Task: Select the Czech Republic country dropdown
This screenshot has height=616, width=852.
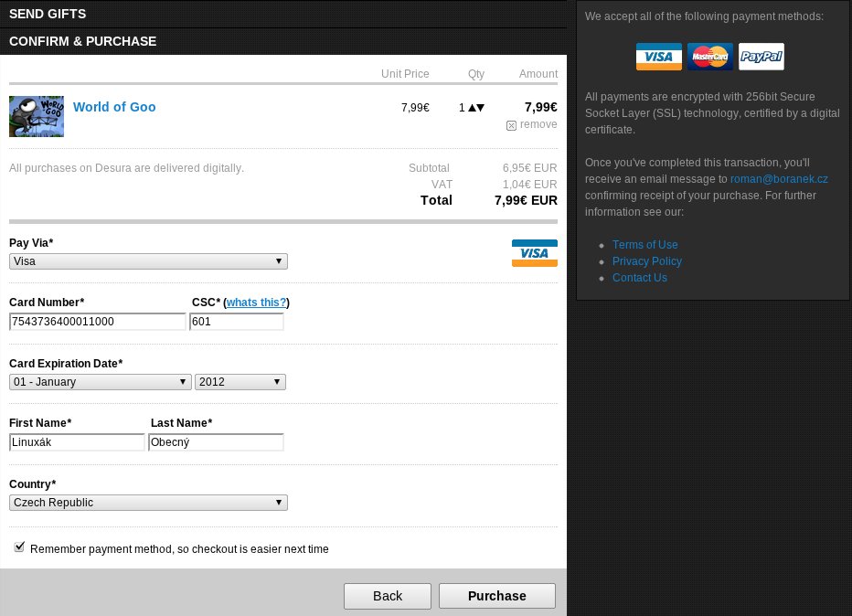Action: [148, 503]
